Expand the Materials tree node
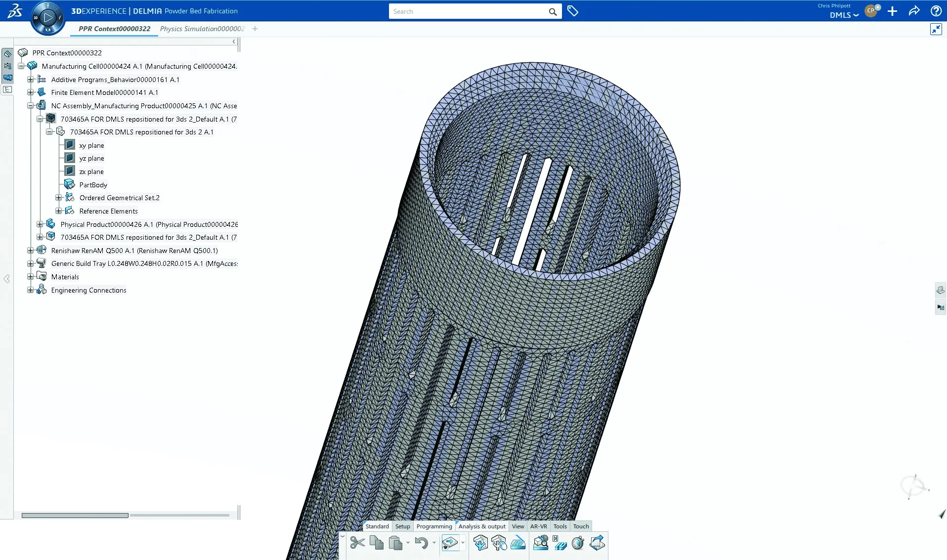Image resolution: width=947 pixels, height=560 pixels. click(31, 277)
